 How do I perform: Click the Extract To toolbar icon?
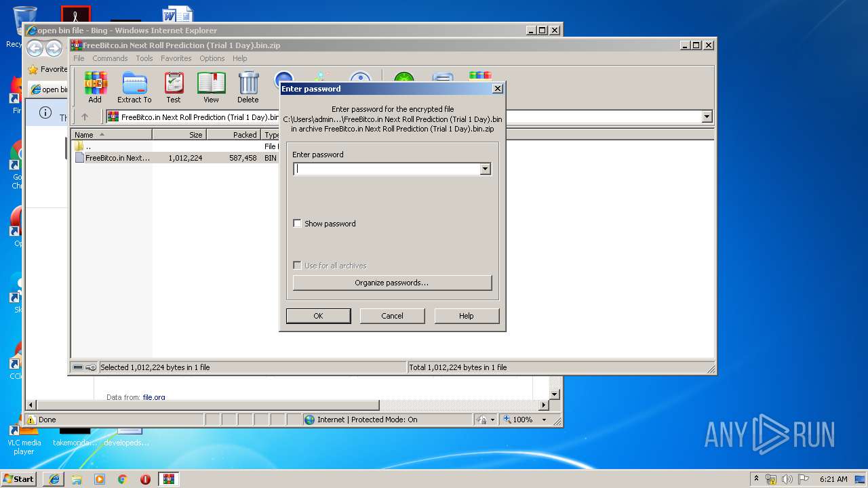134,87
